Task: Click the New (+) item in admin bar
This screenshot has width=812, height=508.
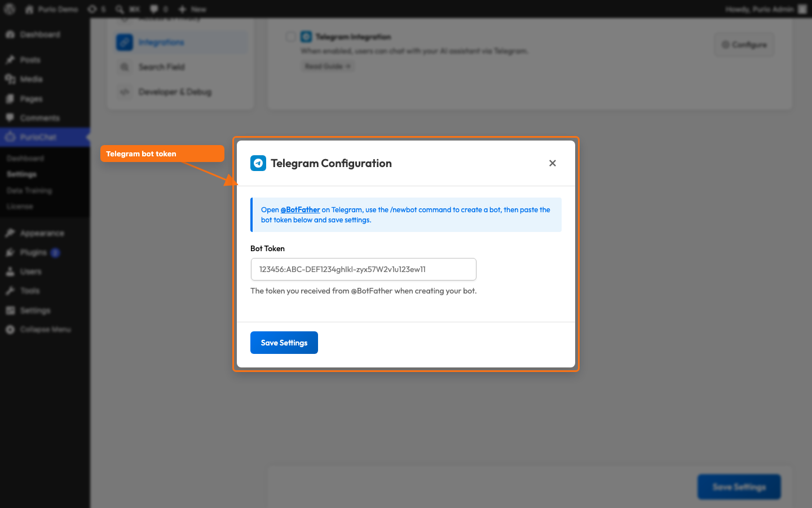Action: pos(192,9)
